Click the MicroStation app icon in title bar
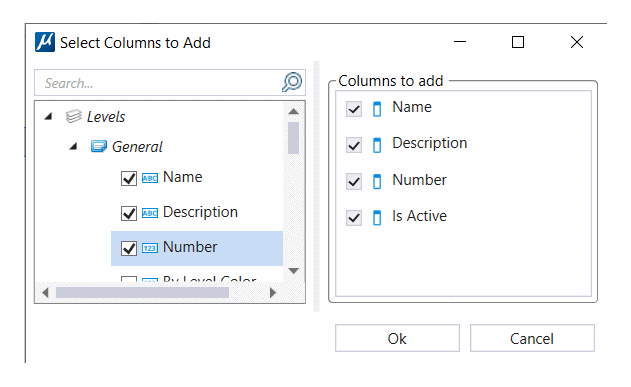Screen dimensions: 631x387 [45, 42]
